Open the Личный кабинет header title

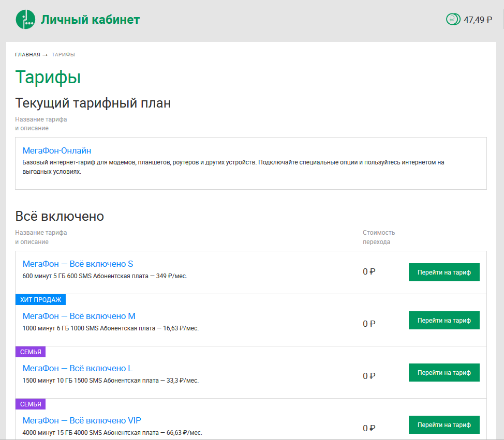click(x=91, y=20)
